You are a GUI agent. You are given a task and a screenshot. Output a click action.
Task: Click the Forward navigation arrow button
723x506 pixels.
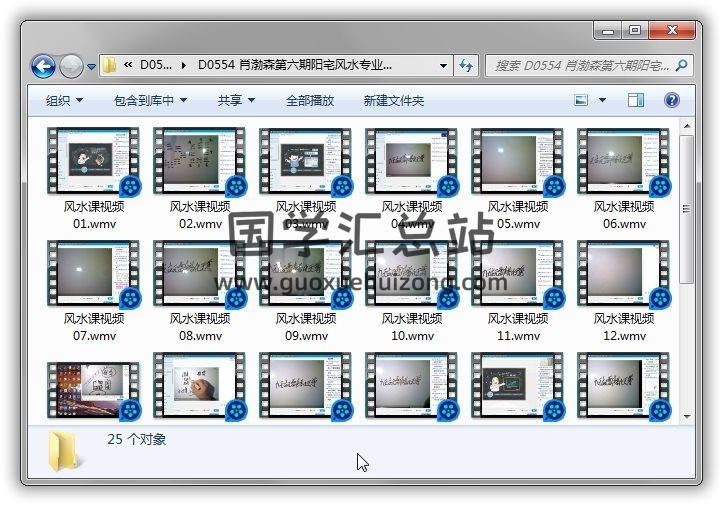[x=71, y=67]
